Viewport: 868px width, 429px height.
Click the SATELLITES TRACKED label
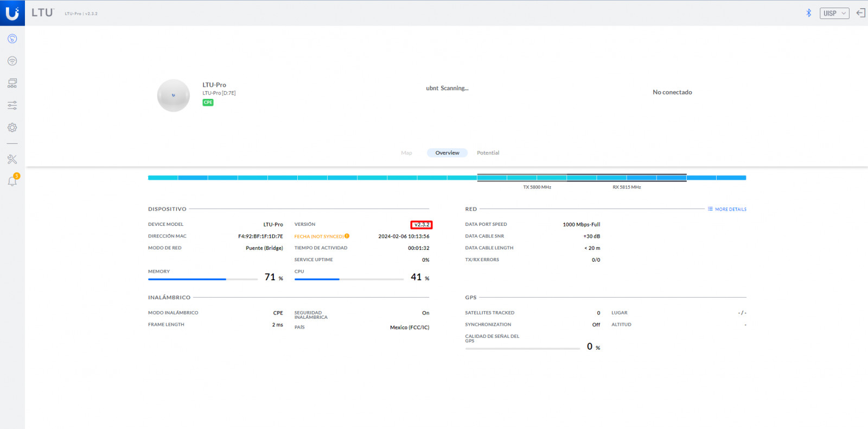click(x=490, y=313)
